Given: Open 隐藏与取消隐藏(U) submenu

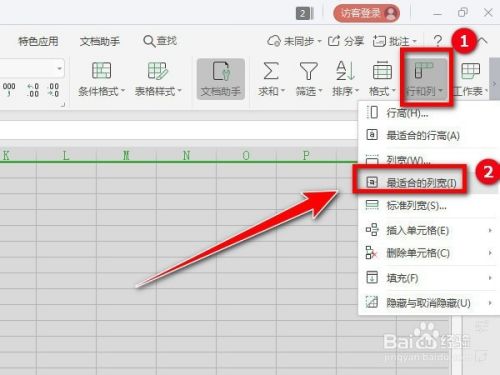Looking at the screenshot, I should pyautogui.click(x=429, y=303).
